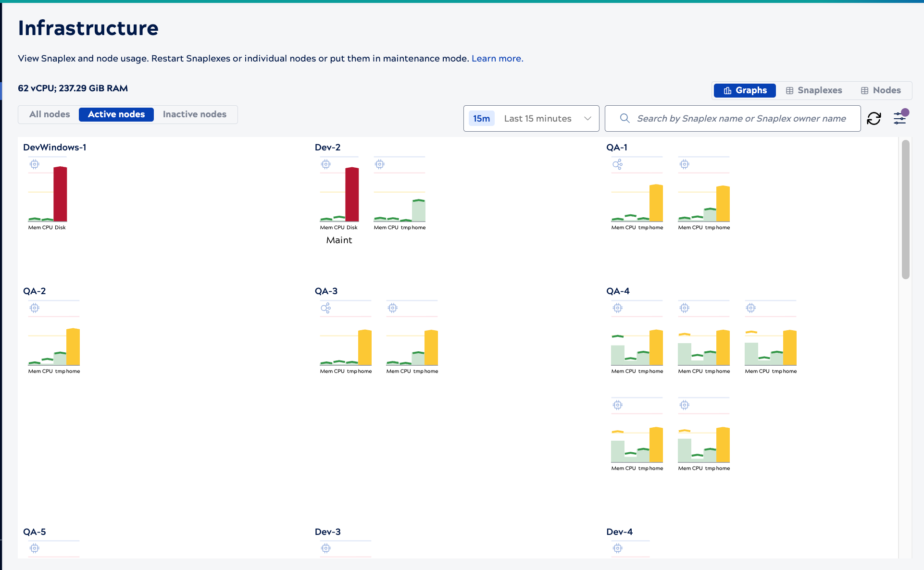Click the 15m badge in time selector
924x570 pixels.
tap(481, 119)
